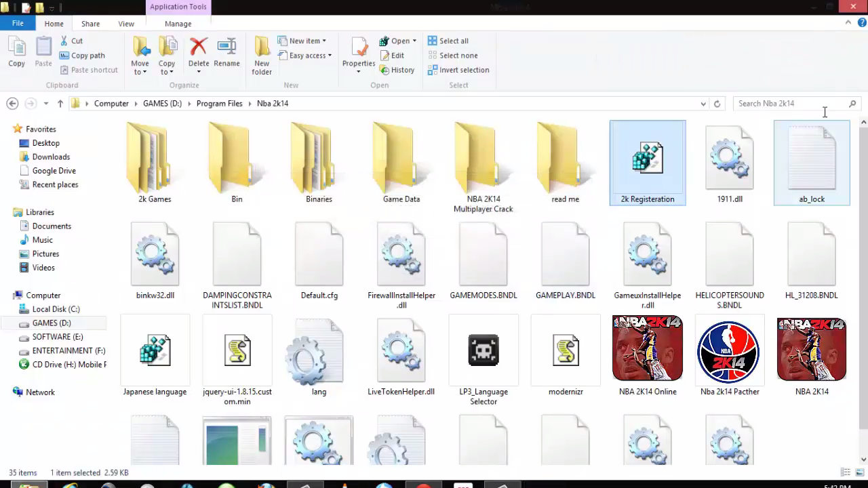Switch to large icons view button
The image size is (868, 488).
pos(859,472)
